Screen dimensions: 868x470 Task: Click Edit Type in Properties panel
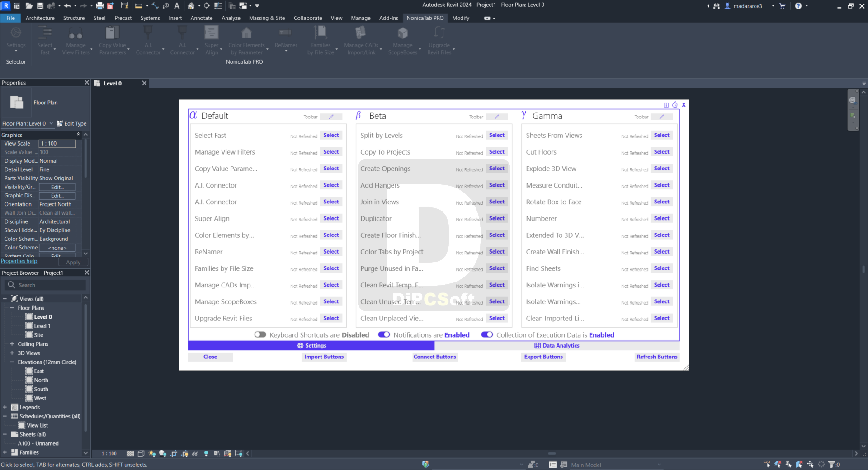pyautogui.click(x=71, y=123)
